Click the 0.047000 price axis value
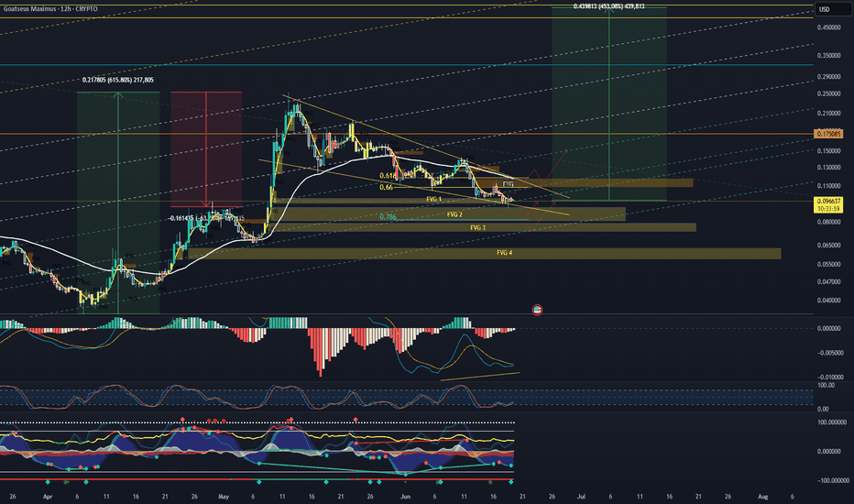This screenshot has height=504, width=854. click(828, 281)
